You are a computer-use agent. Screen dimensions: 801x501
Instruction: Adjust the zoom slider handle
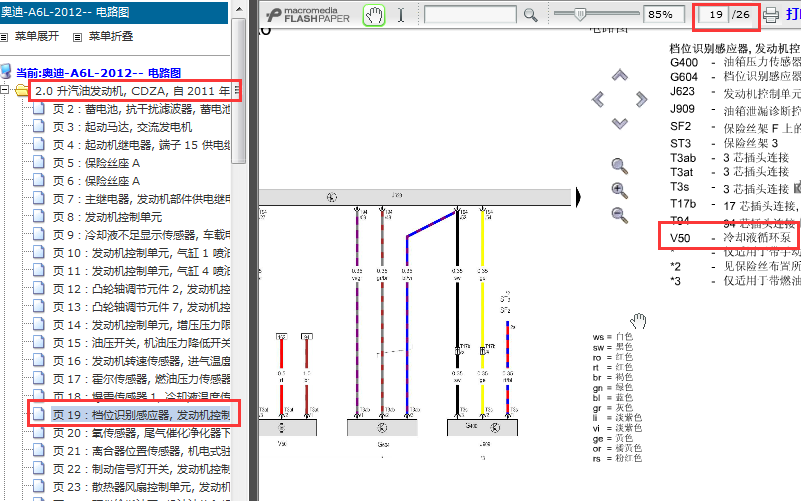click(580, 14)
